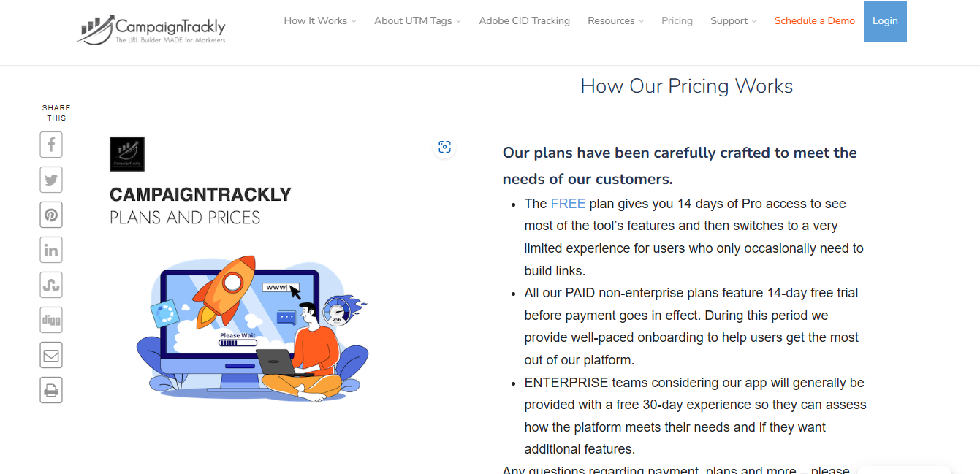Share via LinkedIn icon
Viewport: 980px width, 474px height.
pyautogui.click(x=51, y=250)
